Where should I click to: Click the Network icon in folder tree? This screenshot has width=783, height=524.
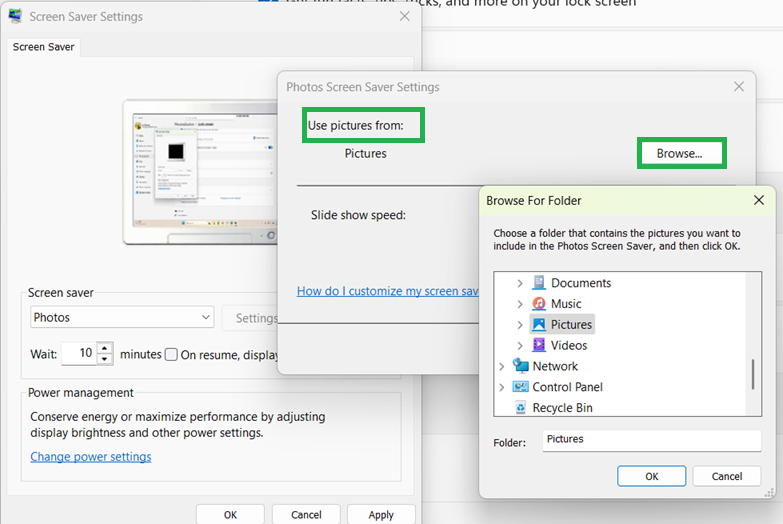[520, 366]
